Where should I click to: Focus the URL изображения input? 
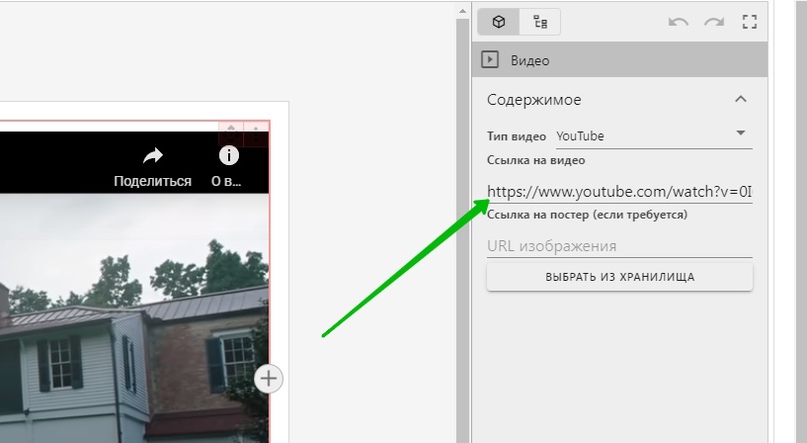tap(619, 246)
